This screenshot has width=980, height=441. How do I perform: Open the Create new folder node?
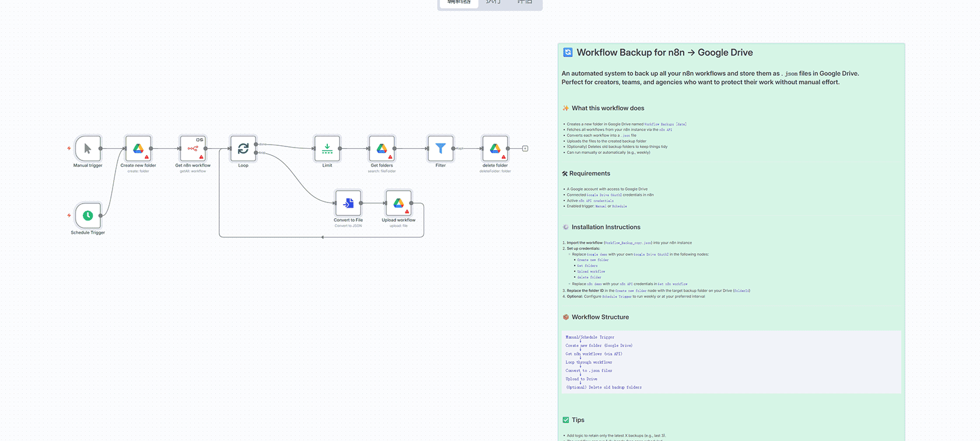pos(138,149)
